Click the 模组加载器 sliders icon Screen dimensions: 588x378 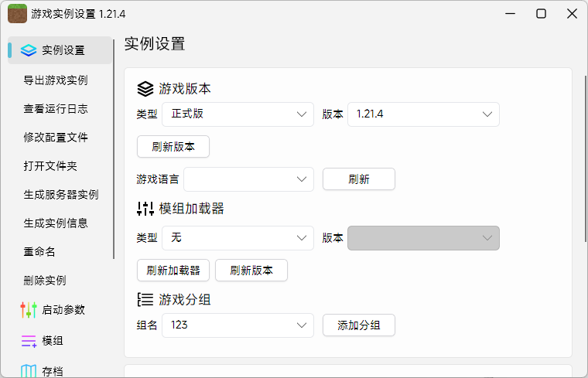tap(145, 209)
